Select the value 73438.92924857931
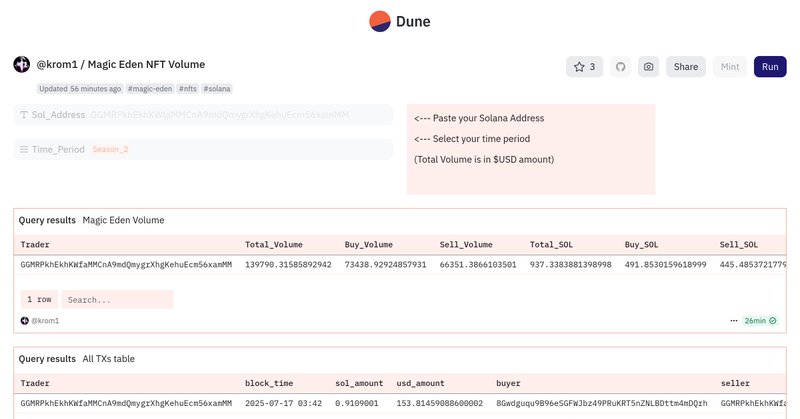The image size is (800, 419). pos(385,264)
